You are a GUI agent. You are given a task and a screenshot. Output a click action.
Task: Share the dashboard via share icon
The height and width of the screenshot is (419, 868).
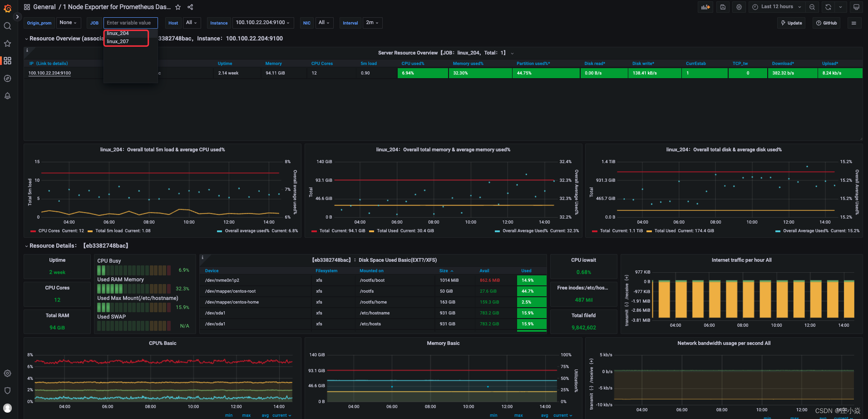click(190, 7)
